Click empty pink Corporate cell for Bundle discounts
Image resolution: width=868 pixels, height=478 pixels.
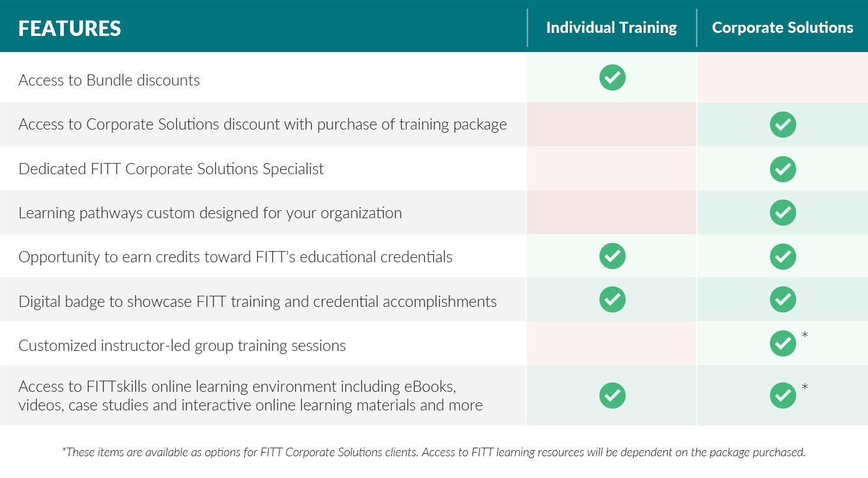tap(782, 77)
